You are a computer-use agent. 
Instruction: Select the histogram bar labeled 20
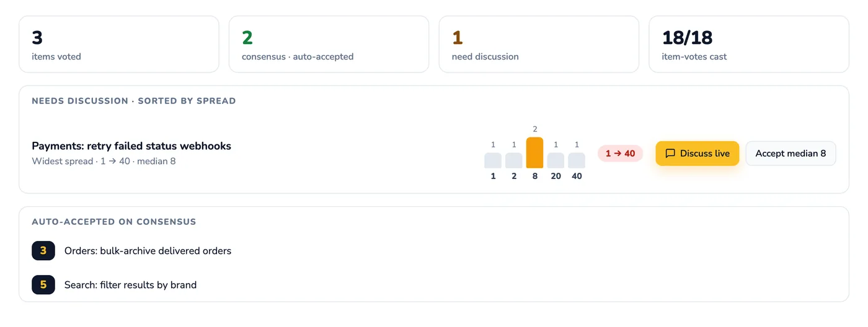(556, 160)
